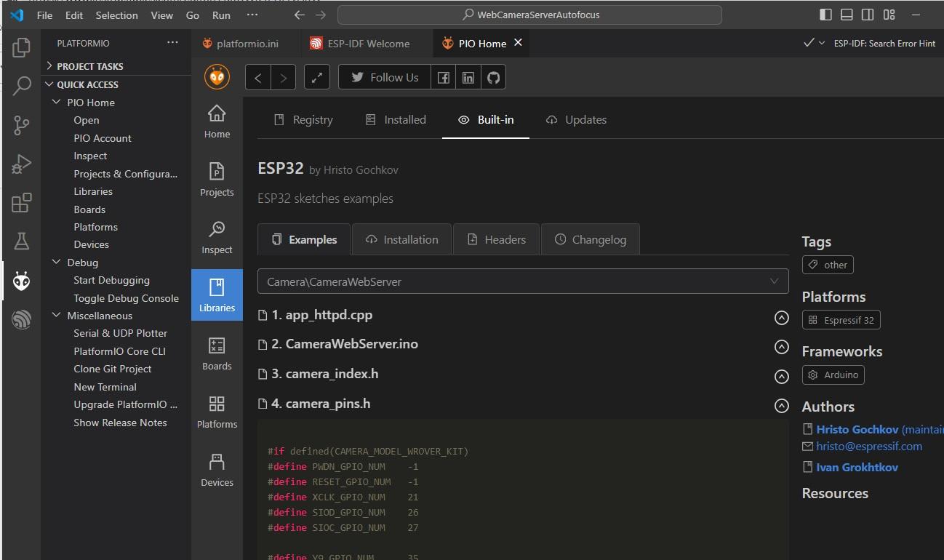Viewport: 944px width, 560px height.
Task: Open Source Control view in activity bar
Action: (x=21, y=125)
